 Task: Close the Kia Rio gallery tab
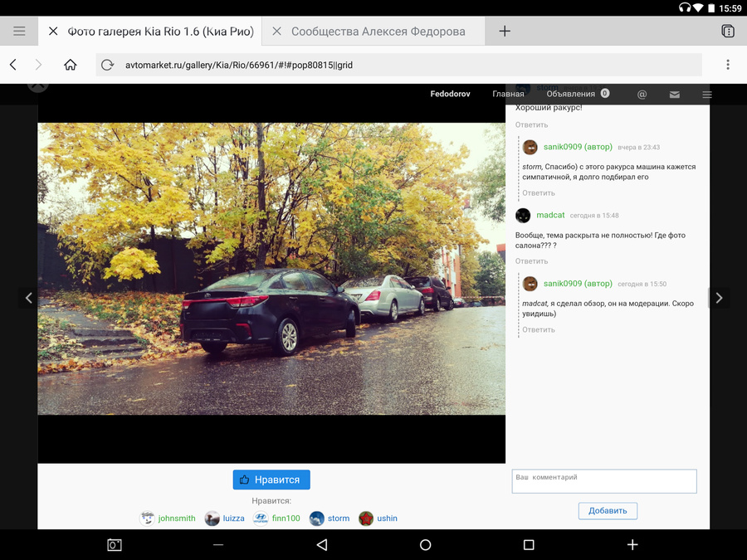(53, 32)
